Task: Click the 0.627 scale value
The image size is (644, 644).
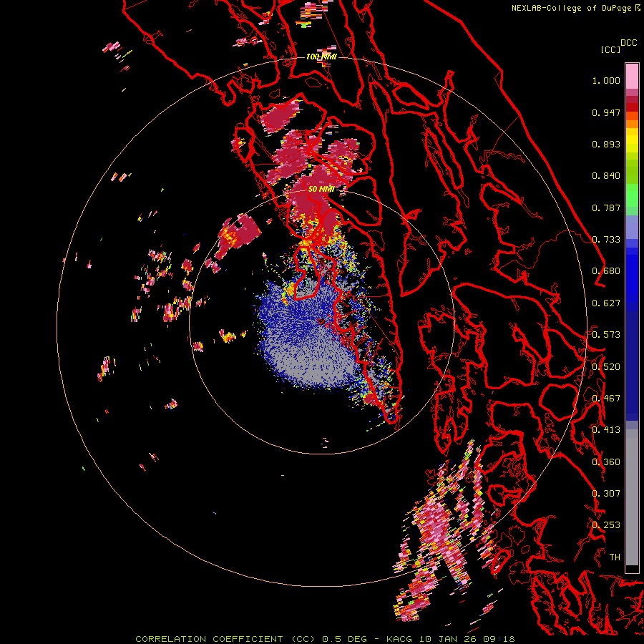Action: (606, 303)
